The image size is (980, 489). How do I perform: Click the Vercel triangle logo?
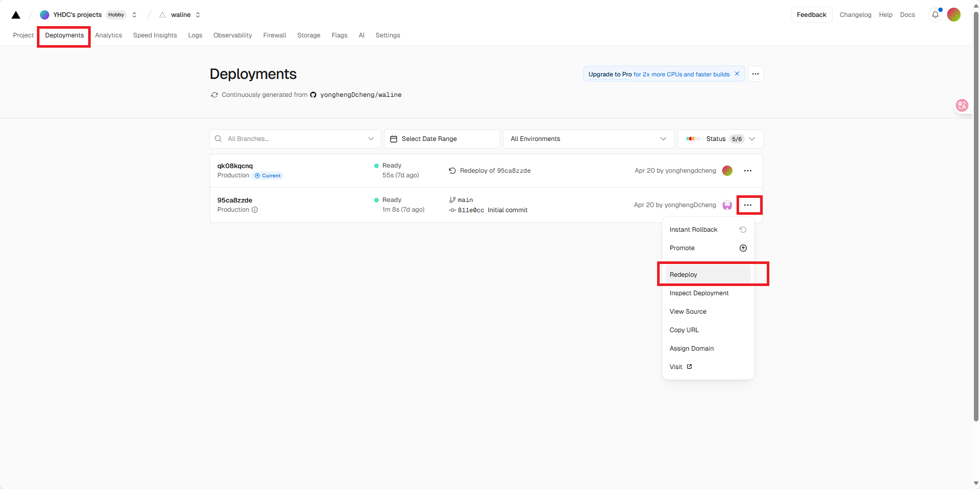(x=16, y=15)
